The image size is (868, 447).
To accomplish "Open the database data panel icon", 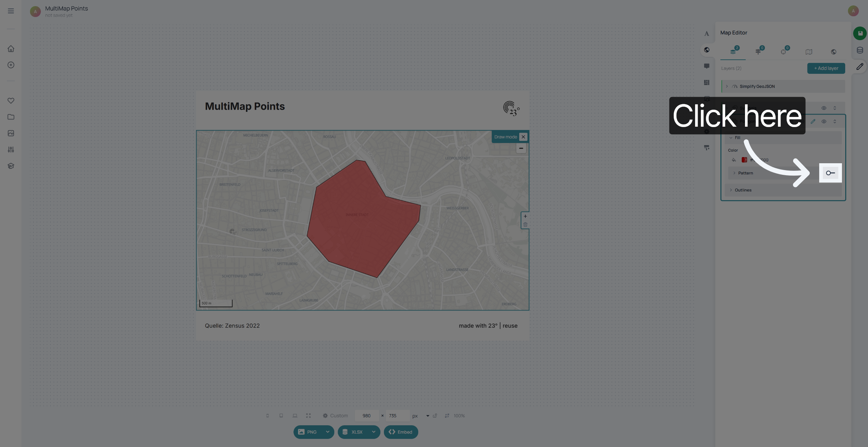I will 860,50.
